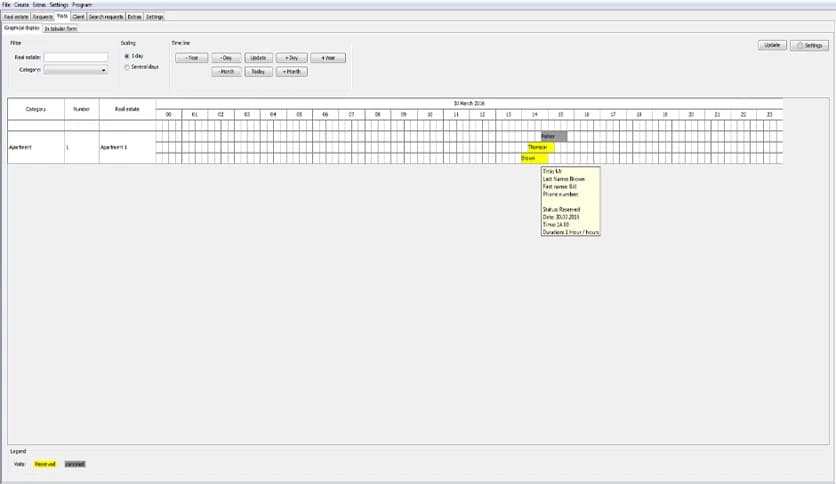
Task: Open the Extras menu in menu bar
Action: pyautogui.click(x=39, y=5)
